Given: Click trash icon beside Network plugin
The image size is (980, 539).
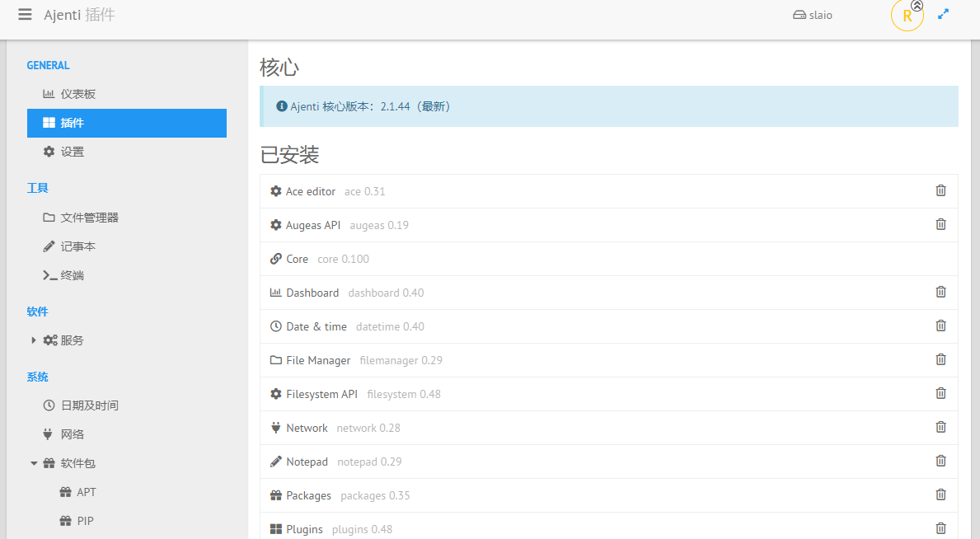Looking at the screenshot, I should pos(940,428).
